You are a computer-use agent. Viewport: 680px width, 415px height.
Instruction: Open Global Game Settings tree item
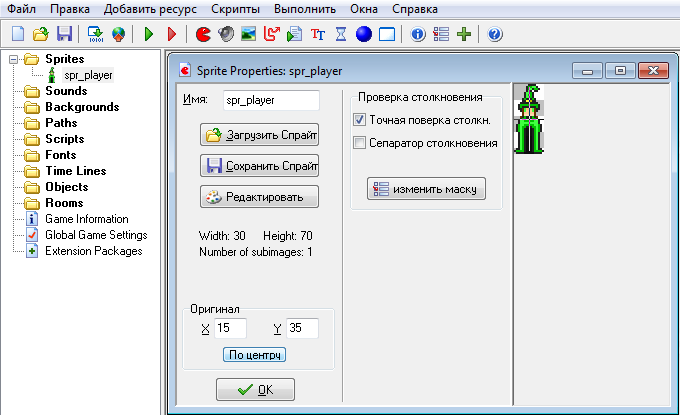[x=96, y=235]
